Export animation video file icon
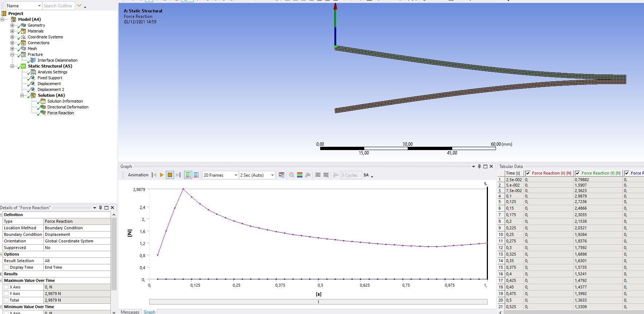This screenshot has width=644, height=314. (x=282, y=175)
